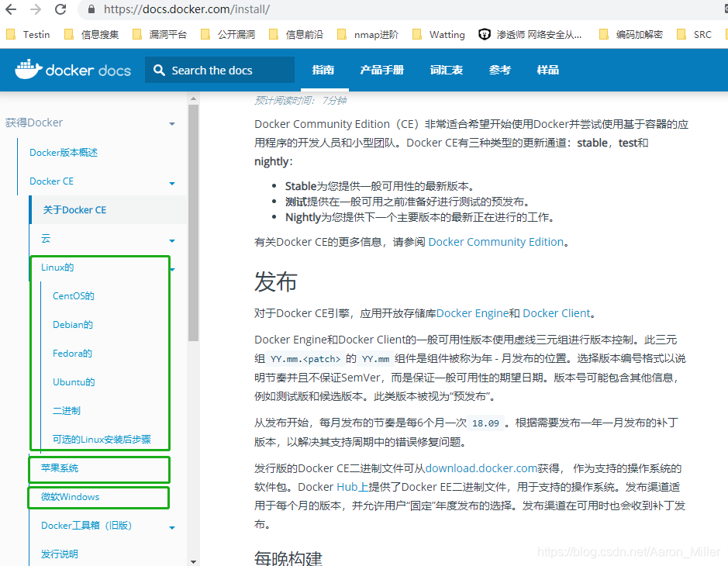Screen dimensions: 728x566
Task: Expand the 云 section arrow
Action: click(172, 241)
